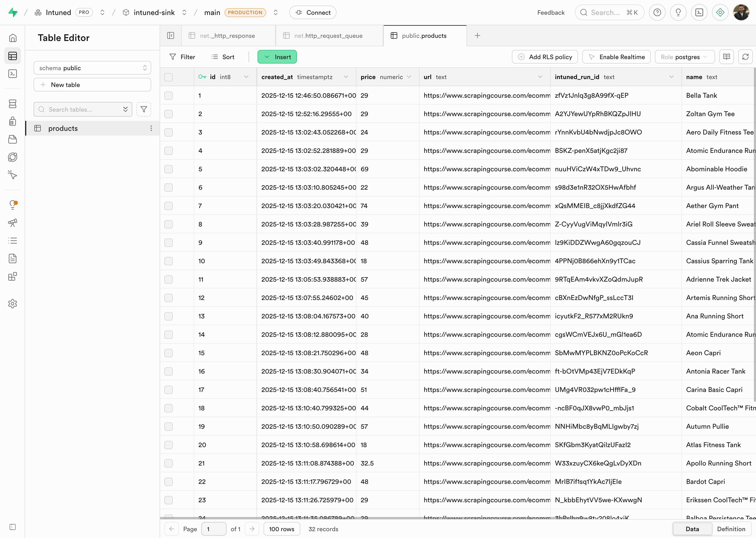Select the checkbox for row id 14
The height and width of the screenshot is (538, 756).
(169, 335)
